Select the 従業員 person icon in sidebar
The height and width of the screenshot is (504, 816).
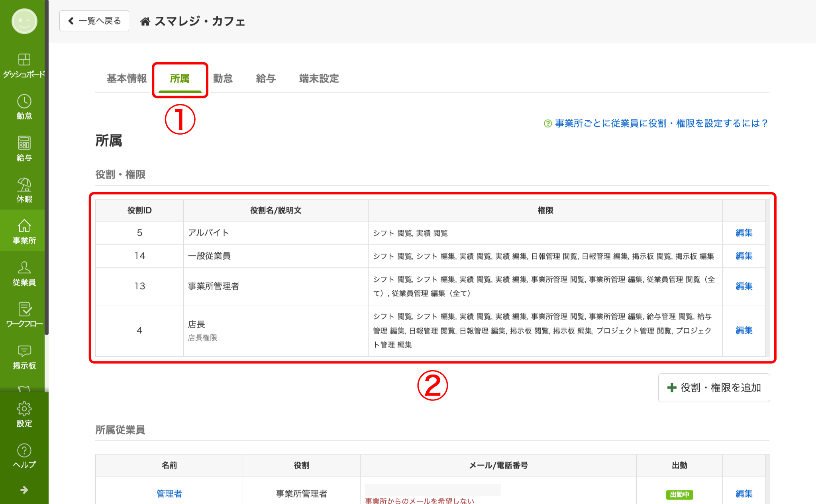pyautogui.click(x=24, y=268)
